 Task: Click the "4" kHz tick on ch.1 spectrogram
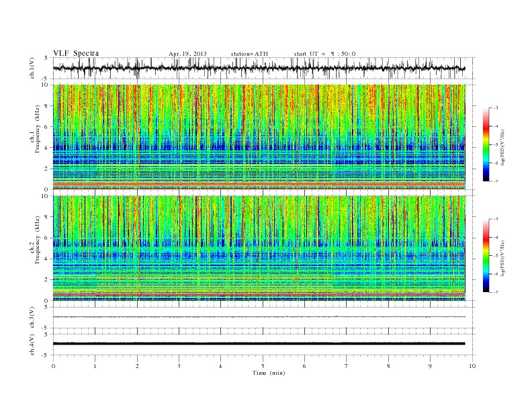46,148
